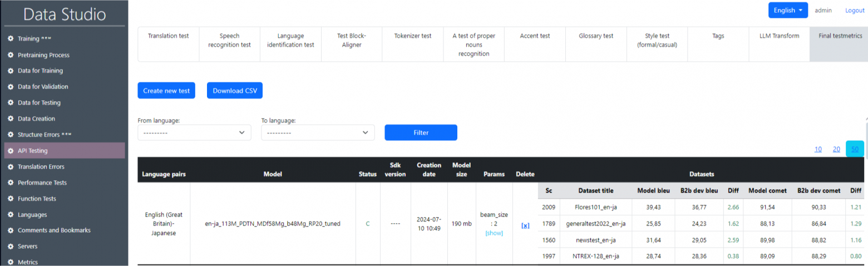Click the gear icon next to Pretraining Process
Viewport: 868px width, 266px height.
11,55
